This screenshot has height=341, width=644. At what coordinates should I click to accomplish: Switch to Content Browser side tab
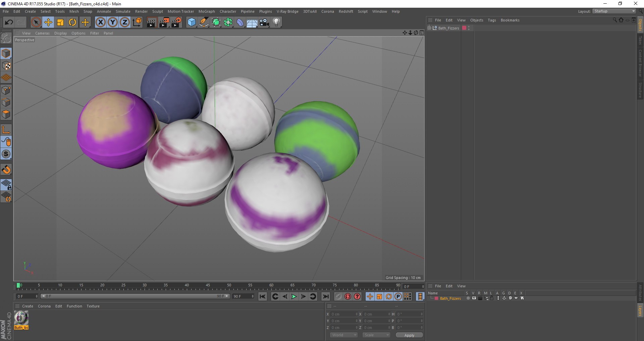pyautogui.click(x=640, y=63)
